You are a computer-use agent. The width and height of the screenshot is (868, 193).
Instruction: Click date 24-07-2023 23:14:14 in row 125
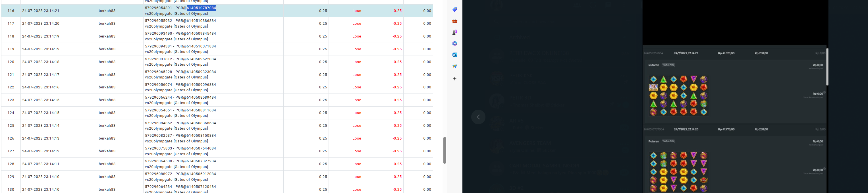41,126
